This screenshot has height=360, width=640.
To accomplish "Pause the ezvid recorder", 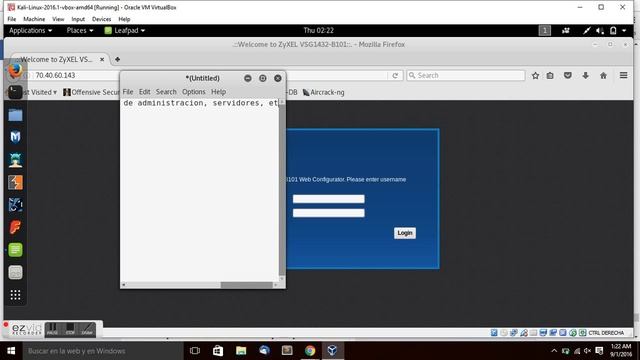I will (52, 329).
